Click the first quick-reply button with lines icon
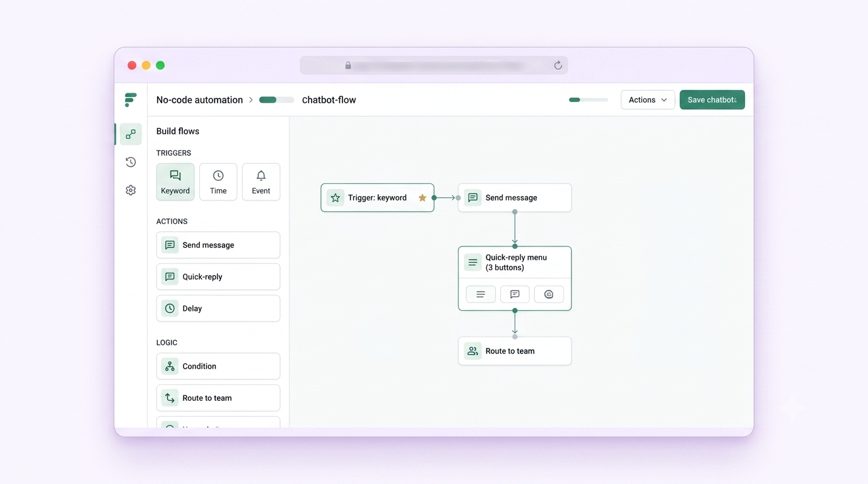The height and width of the screenshot is (484, 868). (481, 294)
